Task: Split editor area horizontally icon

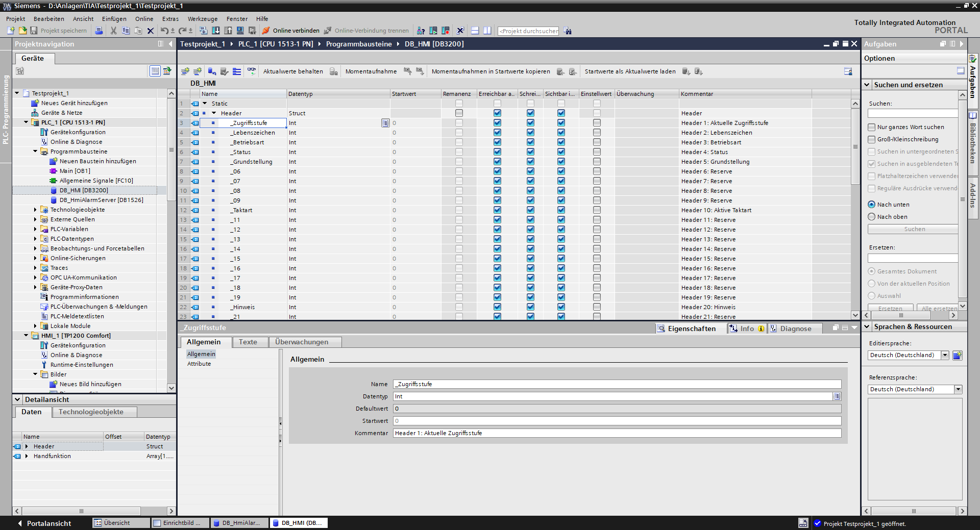Action: coord(475,31)
